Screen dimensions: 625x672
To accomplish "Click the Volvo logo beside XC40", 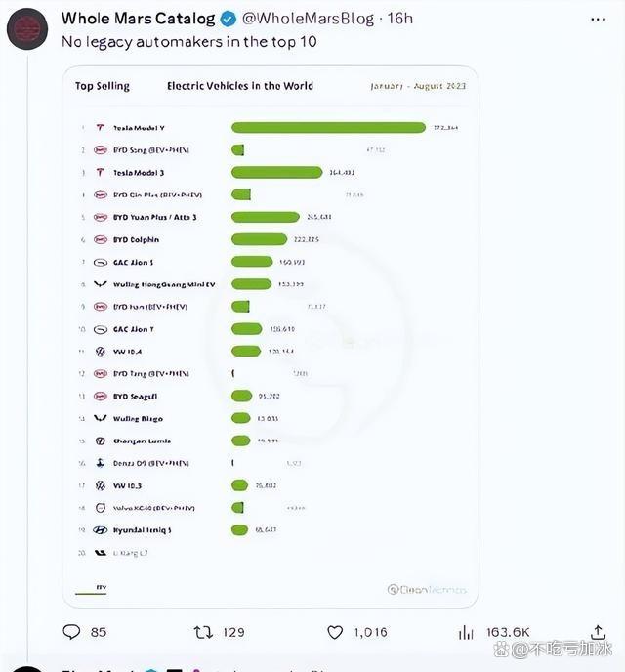I will (x=100, y=508).
